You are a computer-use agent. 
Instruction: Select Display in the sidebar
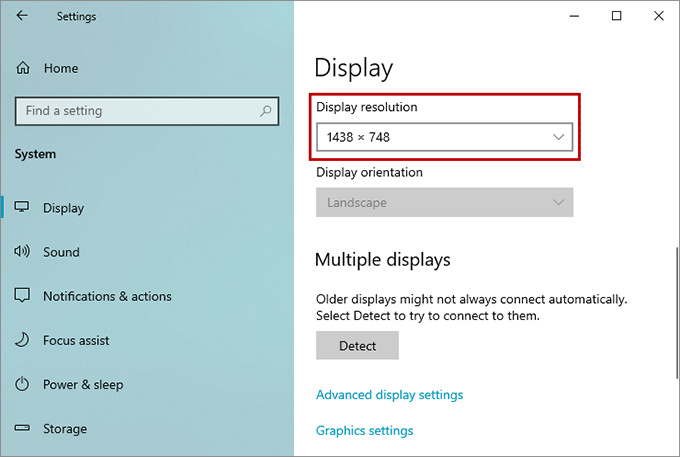coord(63,209)
